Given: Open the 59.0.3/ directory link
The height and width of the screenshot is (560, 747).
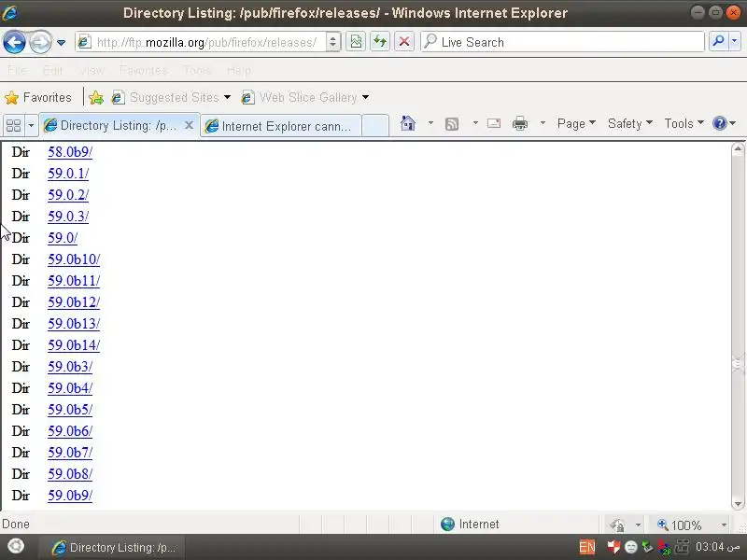Looking at the screenshot, I should [68, 217].
